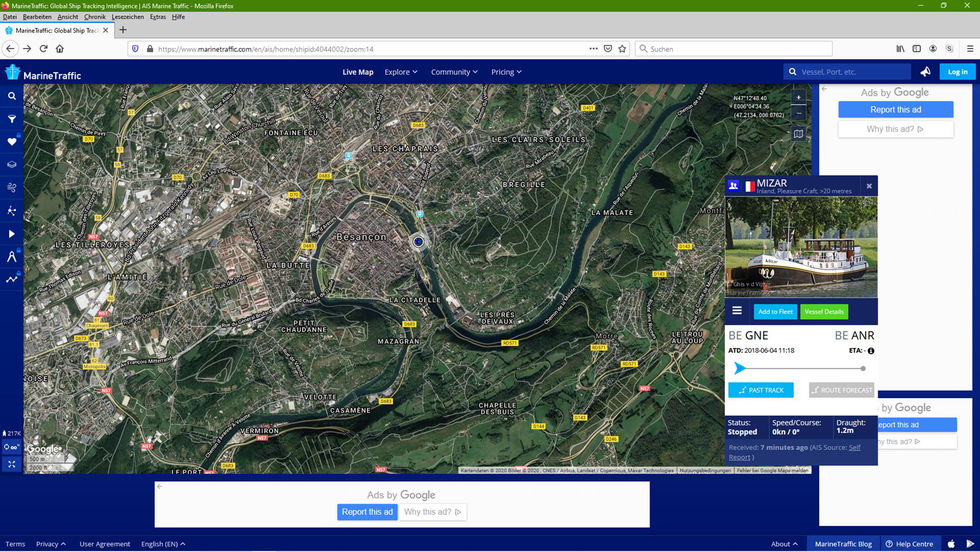
Task: Show the PAST TRACK of the vessel
Action: tap(761, 390)
